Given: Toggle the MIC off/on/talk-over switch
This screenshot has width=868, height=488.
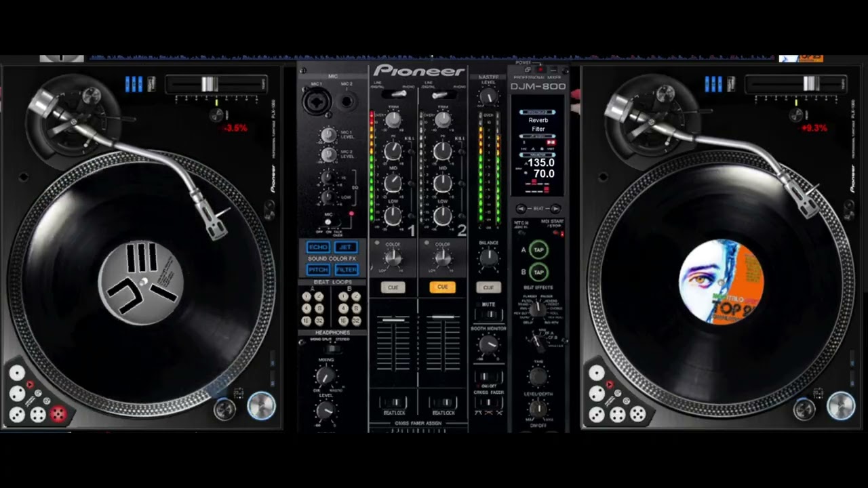Looking at the screenshot, I should 329,222.
